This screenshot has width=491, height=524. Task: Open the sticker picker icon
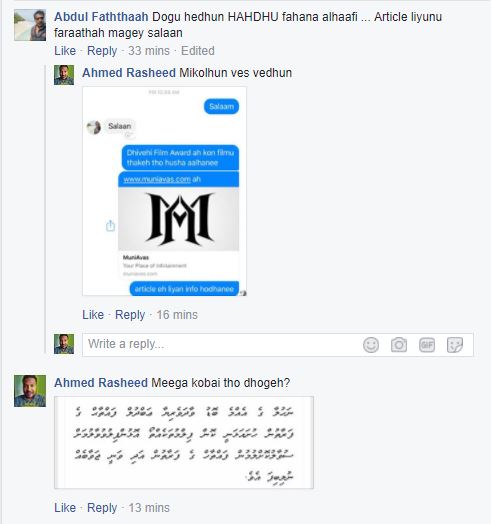coord(455,345)
